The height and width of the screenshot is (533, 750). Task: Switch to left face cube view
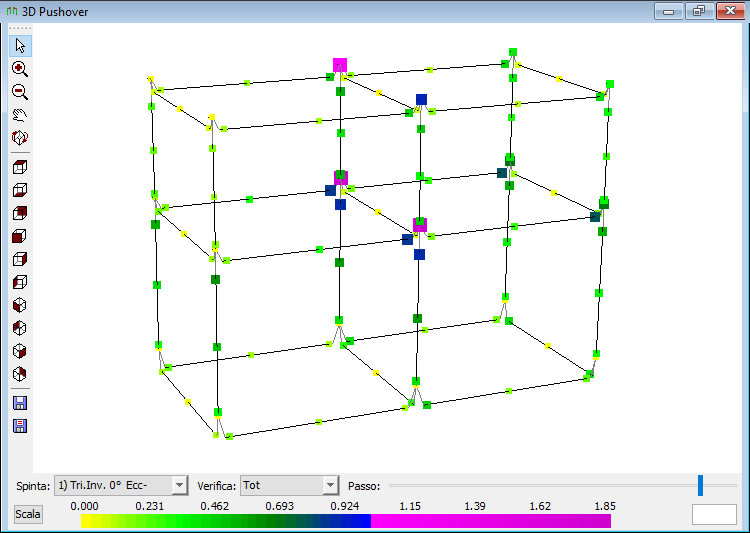click(20, 282)
